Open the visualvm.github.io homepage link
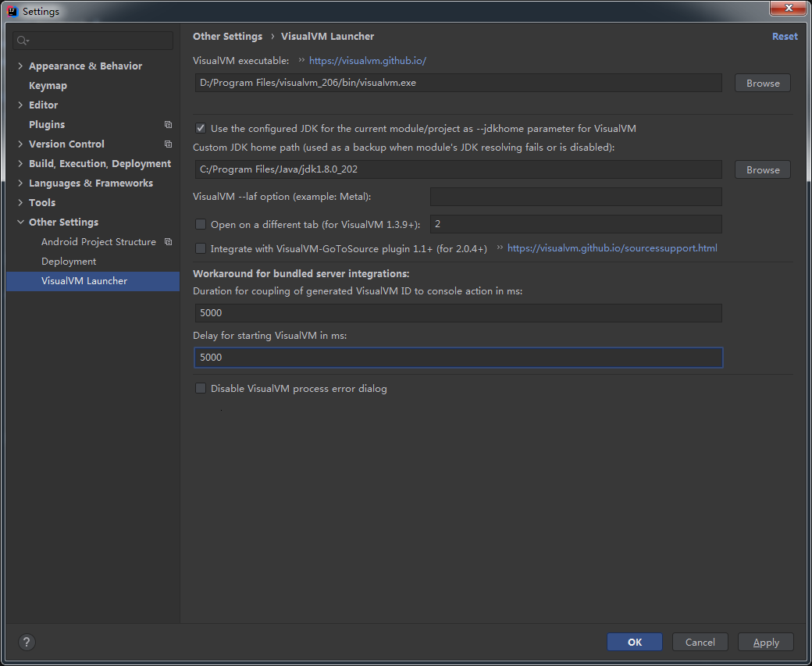This screenshot has height=666, width=812. coord(367,61)
